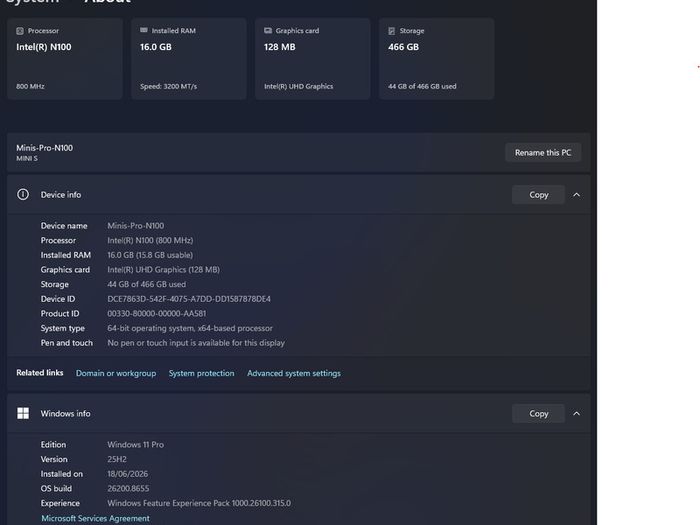Click the Storage drive icon

392,31
